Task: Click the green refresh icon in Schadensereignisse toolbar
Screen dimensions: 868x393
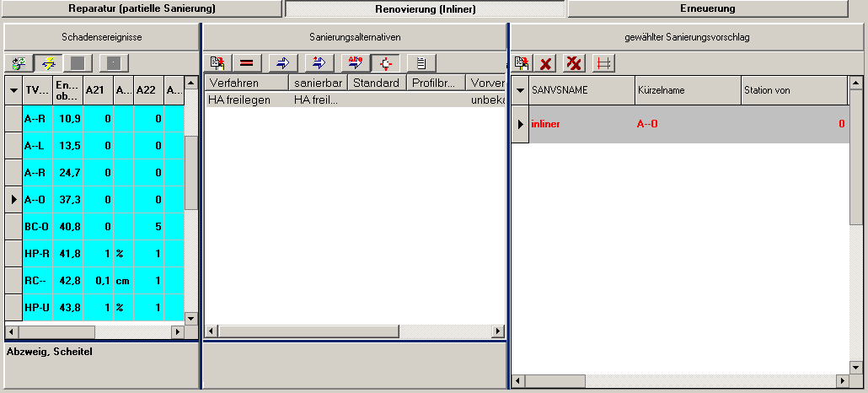Action: tap(19, 63)
